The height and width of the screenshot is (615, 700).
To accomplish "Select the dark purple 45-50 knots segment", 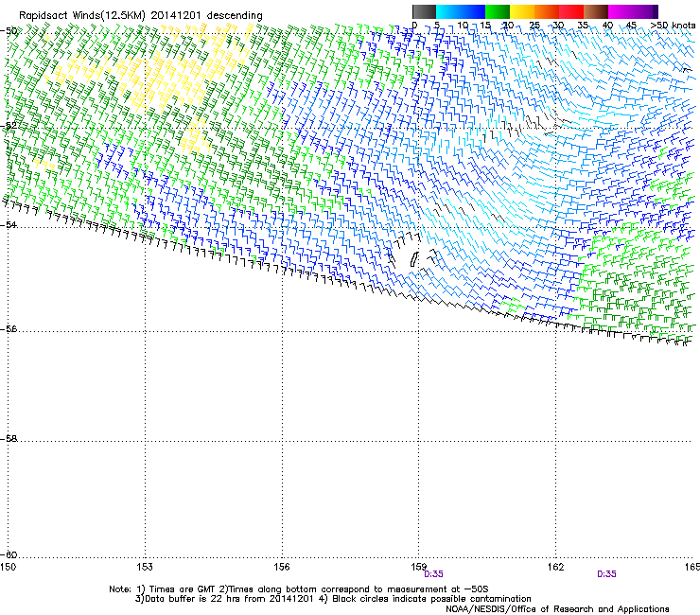I will (645, 11).
